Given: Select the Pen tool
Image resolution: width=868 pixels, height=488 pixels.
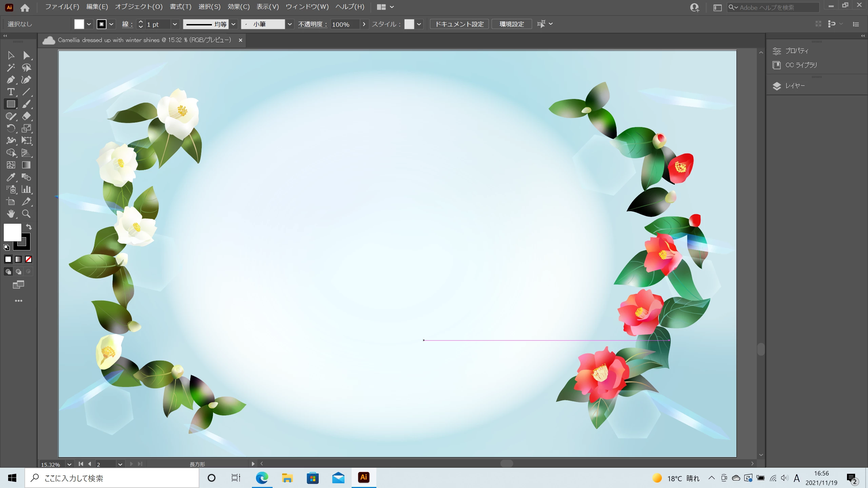Looking at the screenshot, I should coord(11,80).
